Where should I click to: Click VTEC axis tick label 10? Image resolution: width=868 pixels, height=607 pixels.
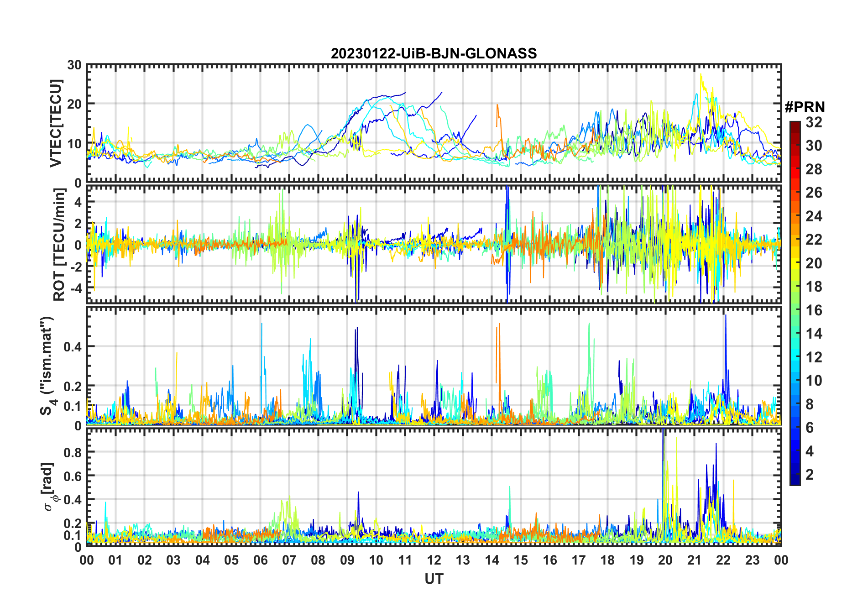(74, 144)
